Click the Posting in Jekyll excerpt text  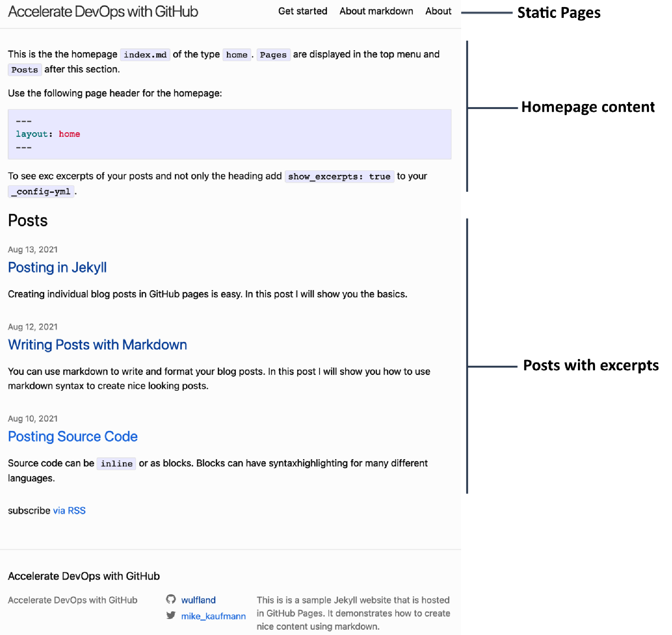click(208, 294)
